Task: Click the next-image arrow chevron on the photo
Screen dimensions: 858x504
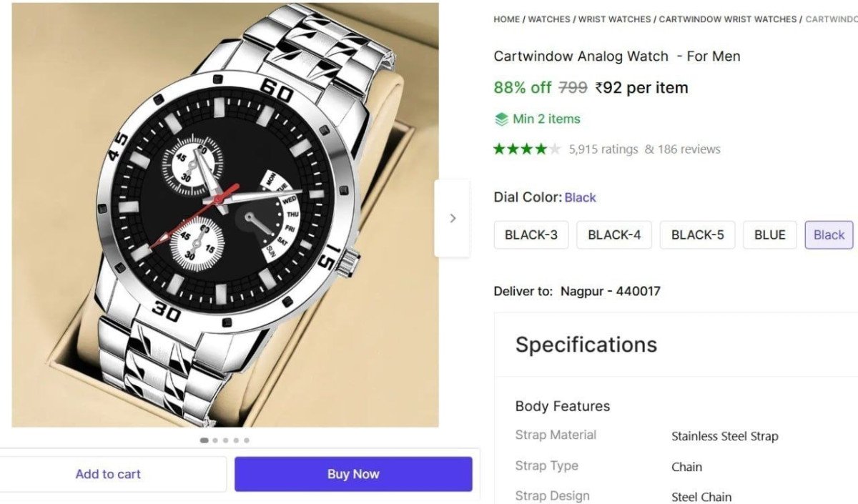Action: (453, 218)
